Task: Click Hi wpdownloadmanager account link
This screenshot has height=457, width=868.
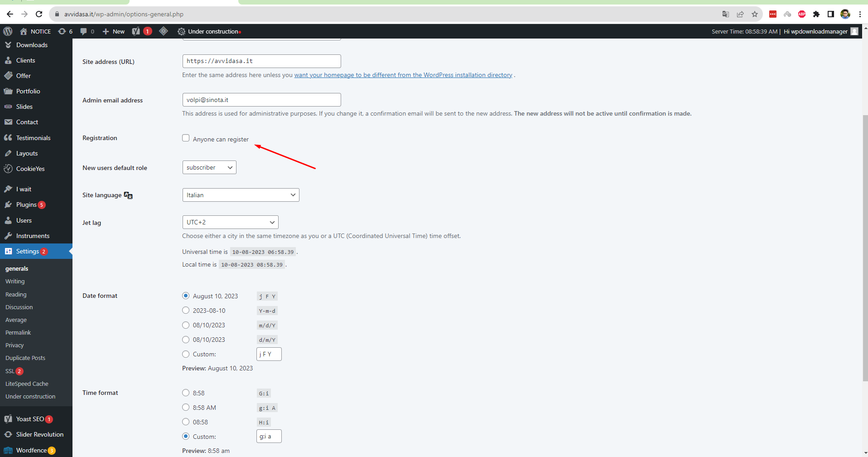Action: tap(815, 31)
